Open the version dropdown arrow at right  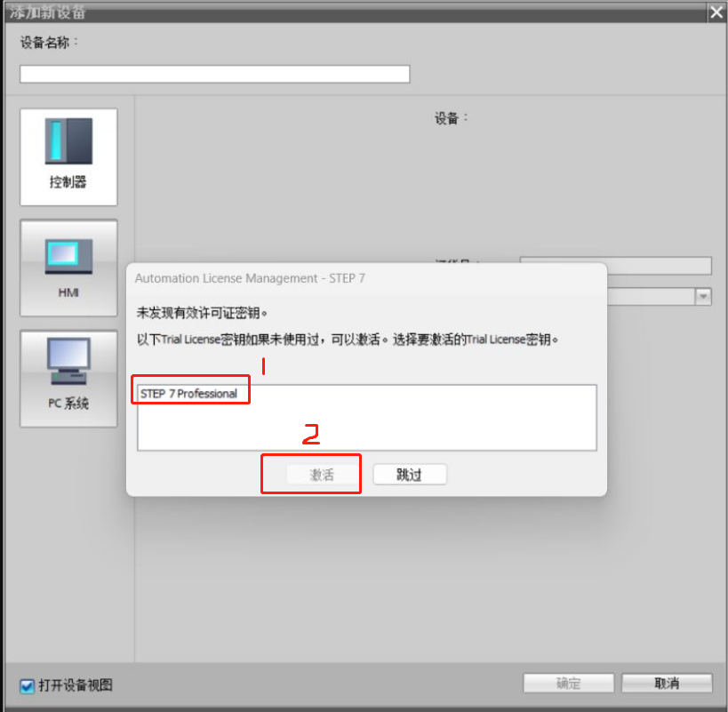click(x=703, y=296)
